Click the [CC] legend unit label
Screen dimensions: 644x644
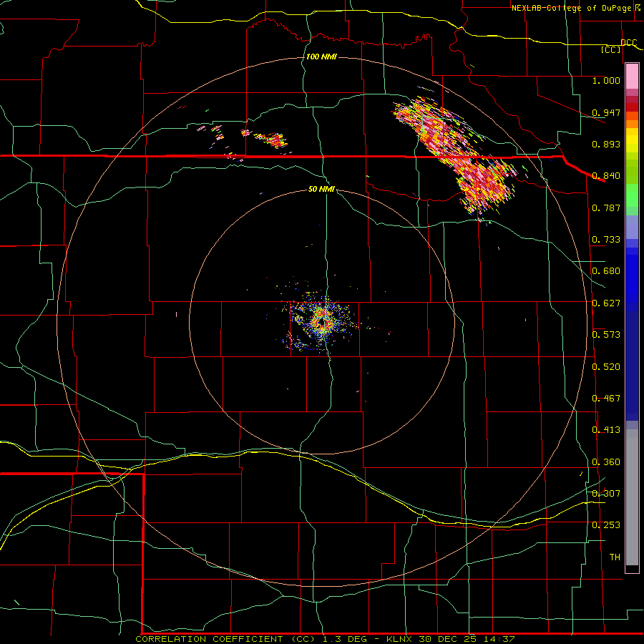[611, 49]
